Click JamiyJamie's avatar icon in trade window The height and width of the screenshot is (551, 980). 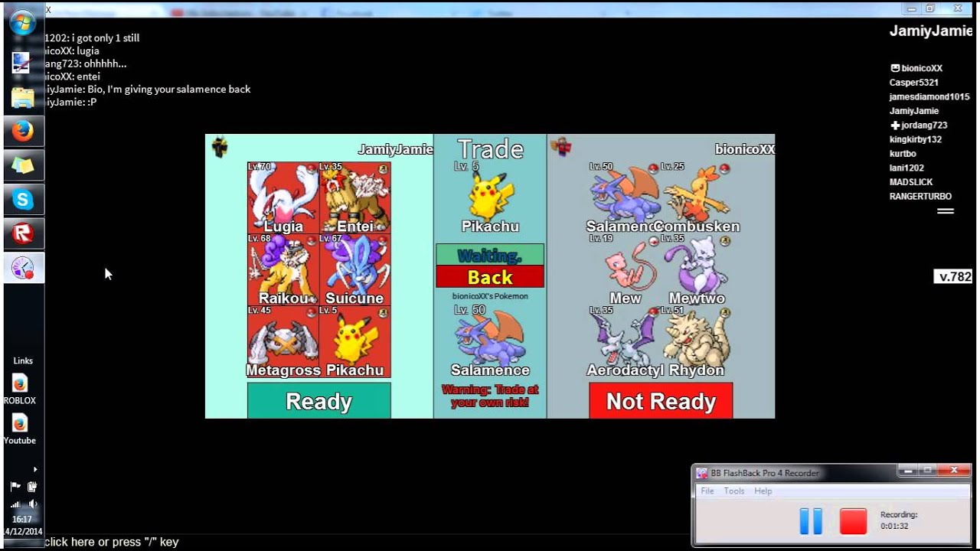(220, 147)
